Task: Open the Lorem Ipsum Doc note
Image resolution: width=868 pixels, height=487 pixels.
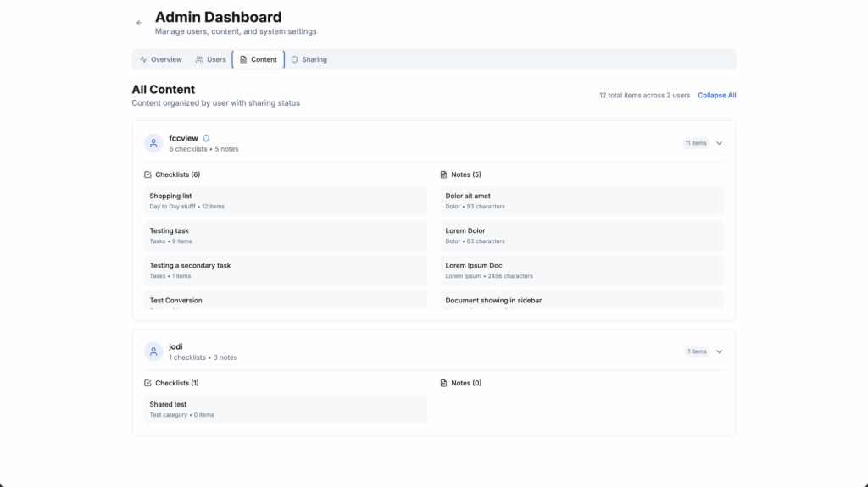Action: (x=581, y=270)
